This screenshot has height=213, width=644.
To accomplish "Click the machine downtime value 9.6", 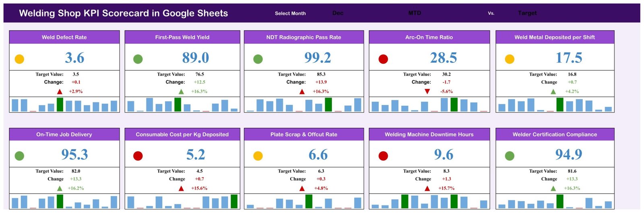I will click(444, 155).
